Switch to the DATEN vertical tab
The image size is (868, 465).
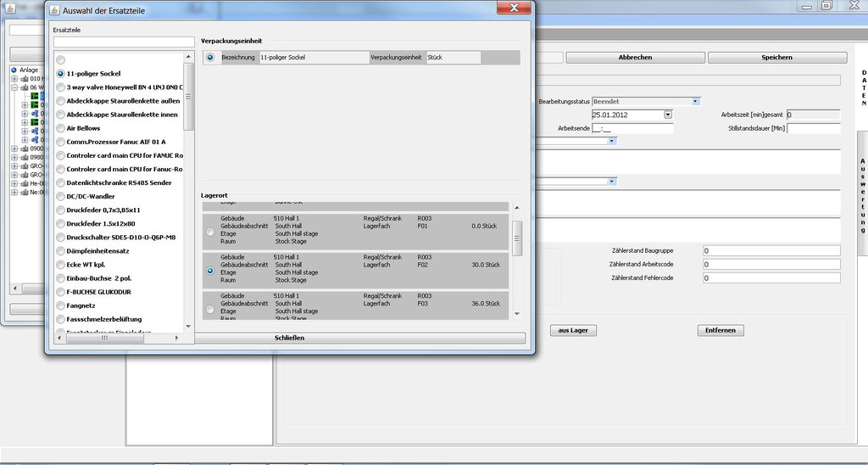pos(863,87)
